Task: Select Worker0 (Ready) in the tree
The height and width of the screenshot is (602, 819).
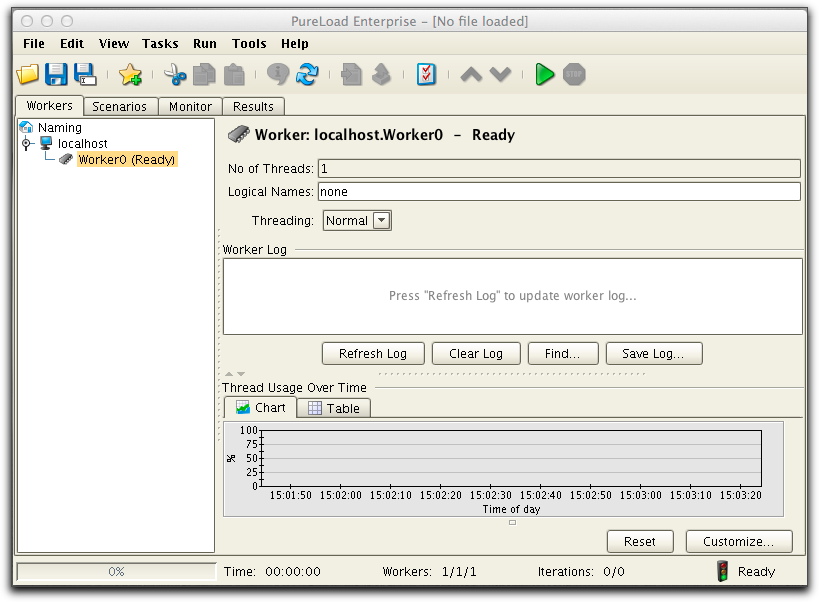Action: tap(127, 159)
